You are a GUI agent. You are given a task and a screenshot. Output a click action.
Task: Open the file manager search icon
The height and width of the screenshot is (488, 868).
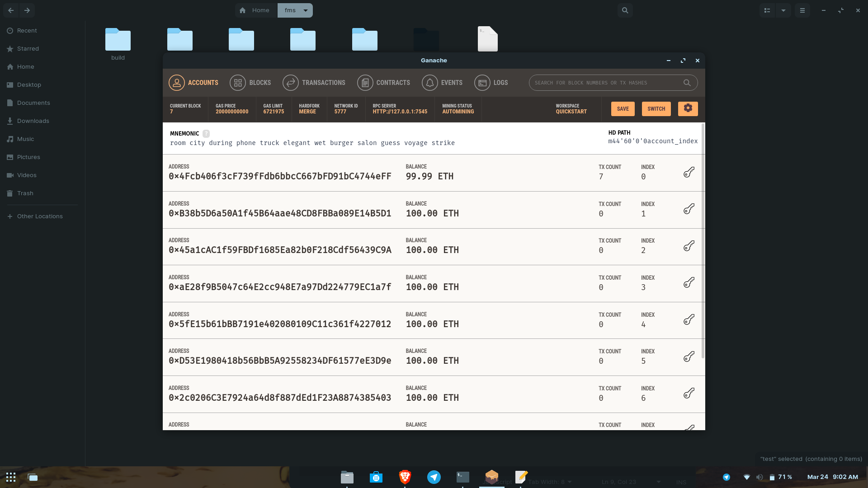point(625,10)
